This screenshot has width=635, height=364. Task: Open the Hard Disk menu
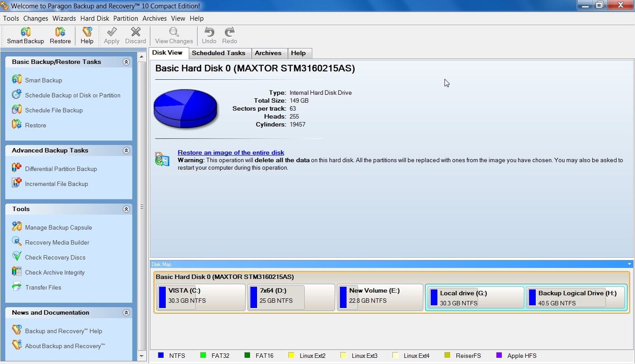pos(95,19)
